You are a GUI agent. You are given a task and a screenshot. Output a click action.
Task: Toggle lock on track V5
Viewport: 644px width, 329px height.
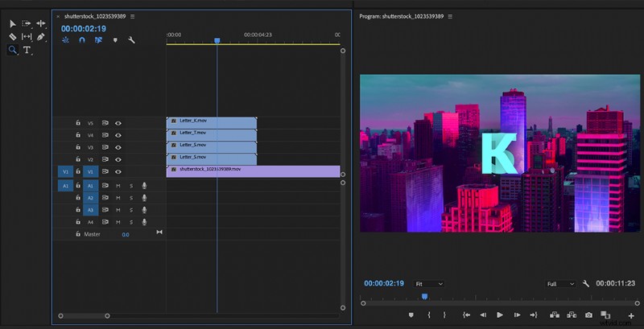[x=78, y=122]
